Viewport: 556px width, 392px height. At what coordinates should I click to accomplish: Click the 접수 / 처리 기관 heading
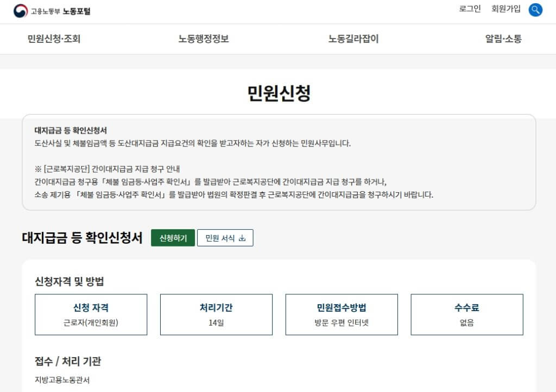[x=68, y=361]
